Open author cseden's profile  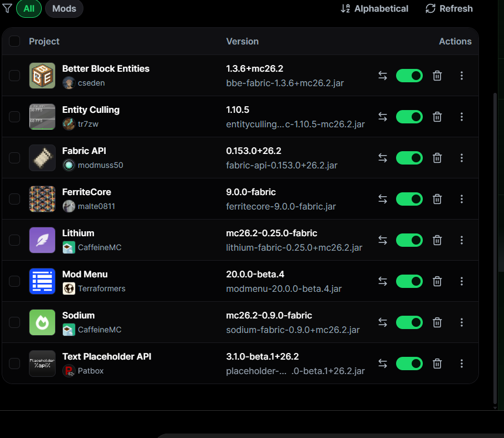click(x=84, y=83)
